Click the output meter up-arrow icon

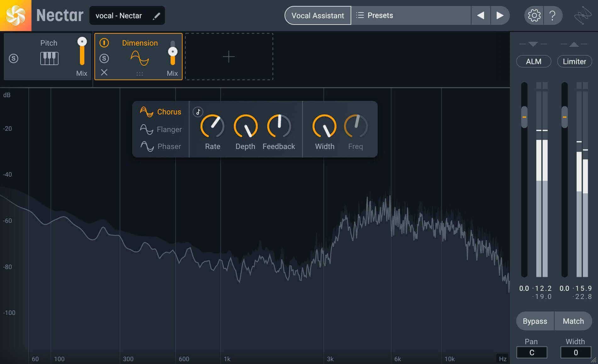[574, 44]
